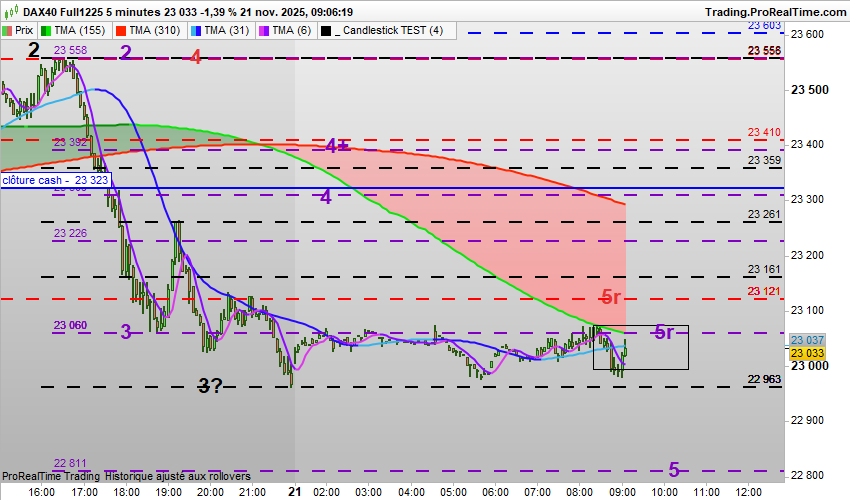Click the Prix red-green color swatch
This screenshot has height=500, width=850.
(7, 31)
